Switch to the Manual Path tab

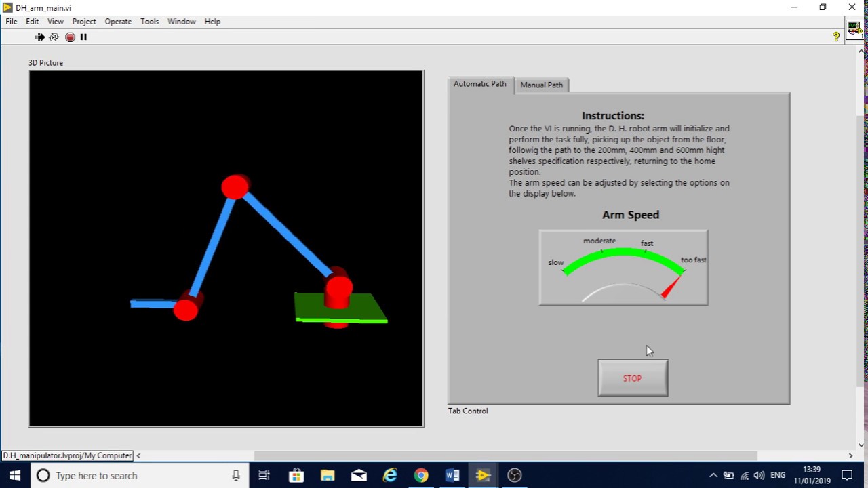pyautogui.click(x=542, y=85)
